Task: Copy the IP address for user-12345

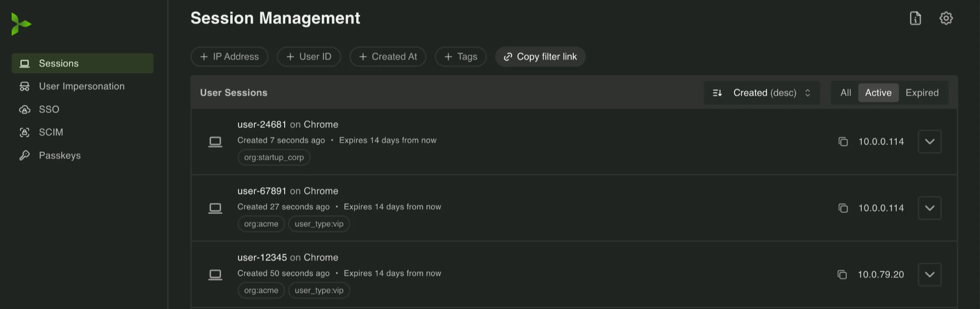Action: point(843,275)
